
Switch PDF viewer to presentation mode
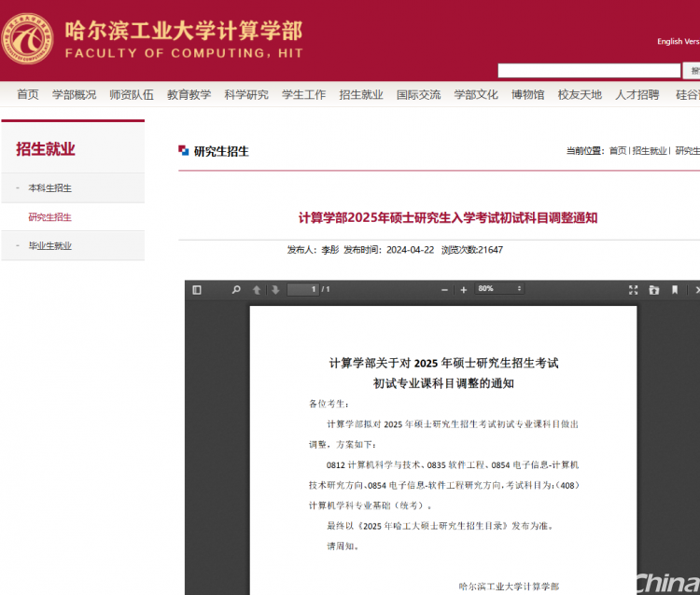633,290
